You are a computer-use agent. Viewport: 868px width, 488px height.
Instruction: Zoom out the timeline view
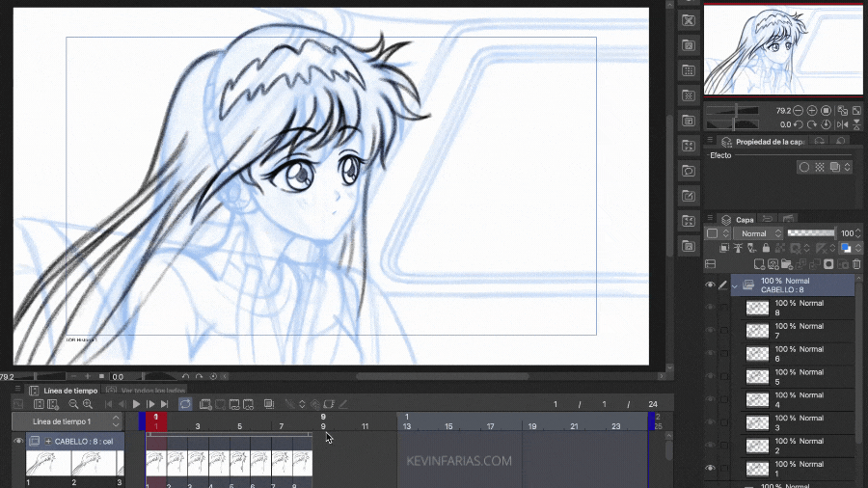click(73, 404)
